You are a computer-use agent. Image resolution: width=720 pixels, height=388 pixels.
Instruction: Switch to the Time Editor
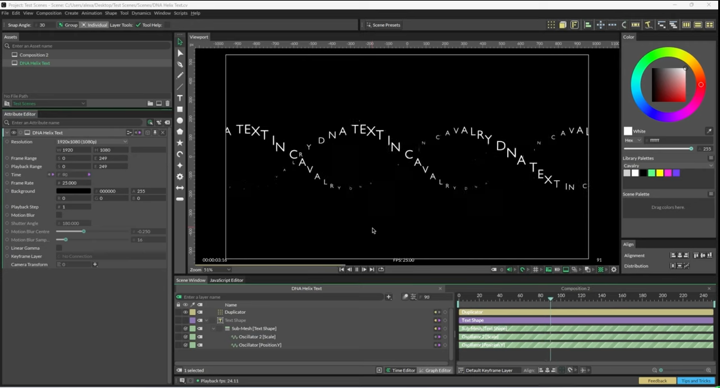coord(400,370)
